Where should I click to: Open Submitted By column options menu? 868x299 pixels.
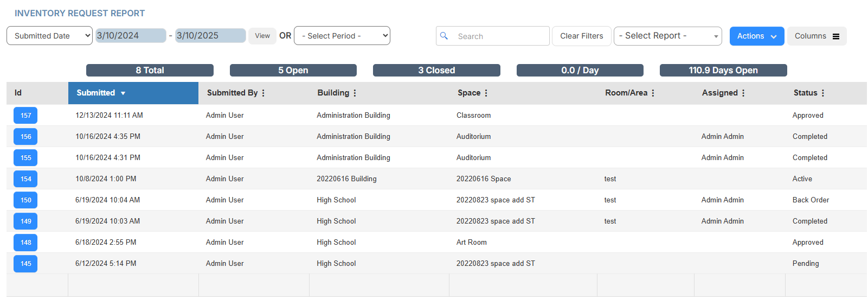click(x=263, y=93)
